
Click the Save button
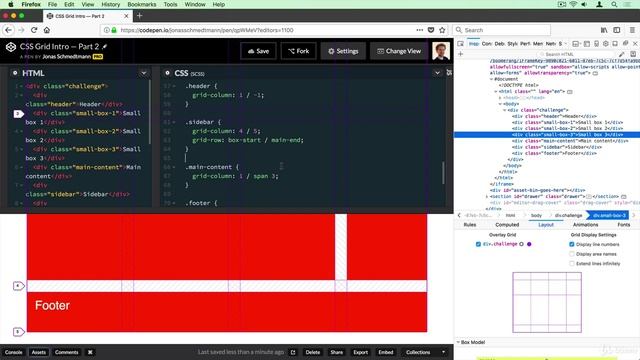coord(258,51)
